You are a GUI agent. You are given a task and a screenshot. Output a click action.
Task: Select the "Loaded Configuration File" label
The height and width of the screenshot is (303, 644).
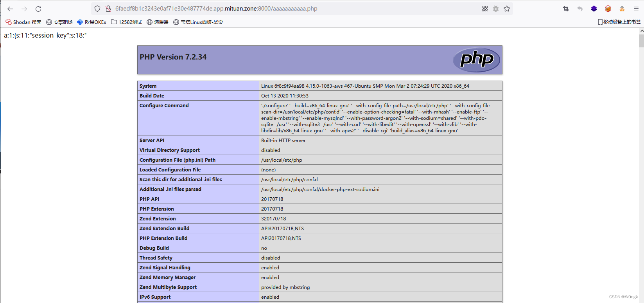pyautogui.click(x=170, y=170)
